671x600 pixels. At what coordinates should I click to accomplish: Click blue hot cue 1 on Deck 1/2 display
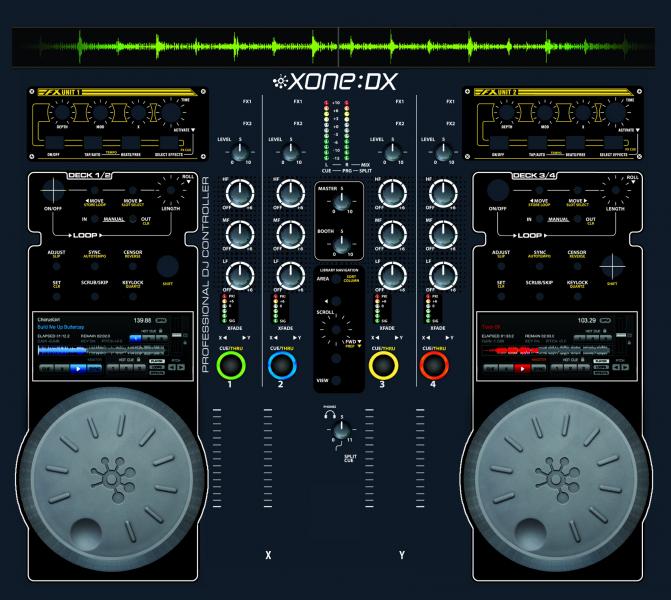tap(135, 338)
